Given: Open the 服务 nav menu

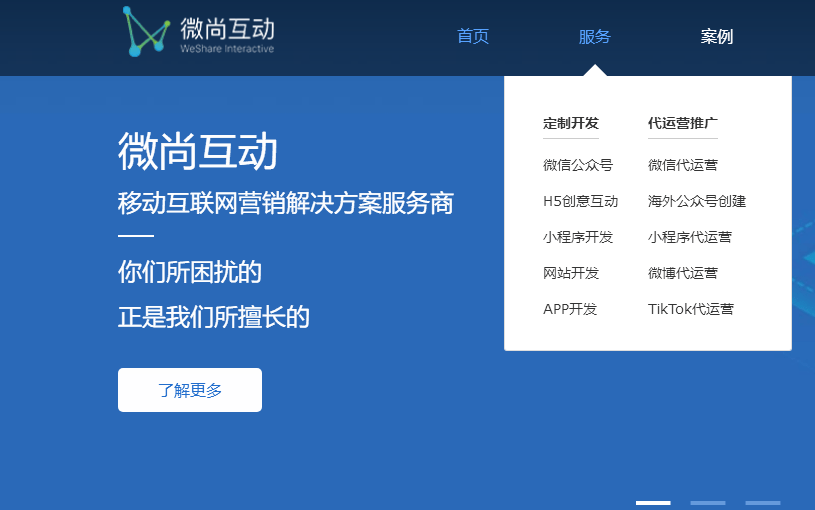Looking at the screenshot, I should (595, 36).
